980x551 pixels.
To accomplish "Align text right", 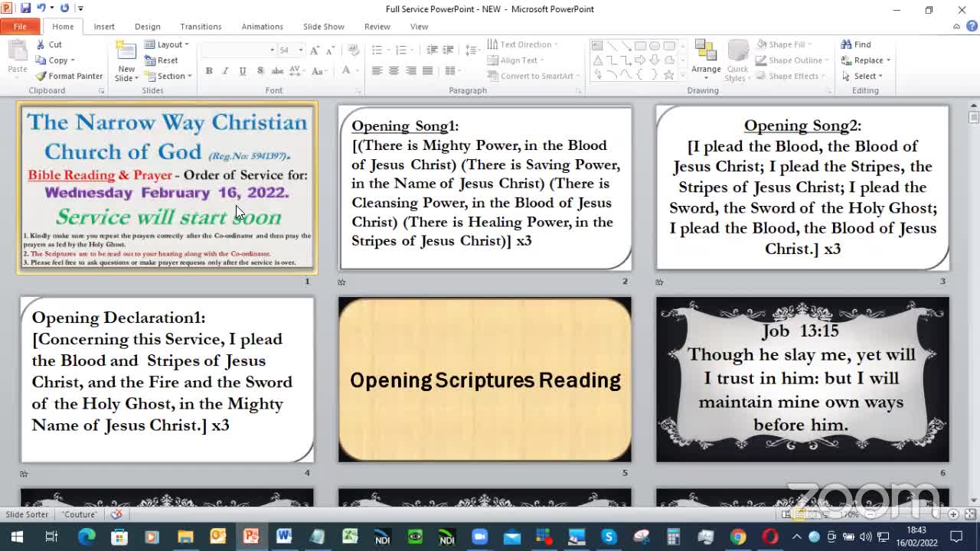I will point(411,70).
